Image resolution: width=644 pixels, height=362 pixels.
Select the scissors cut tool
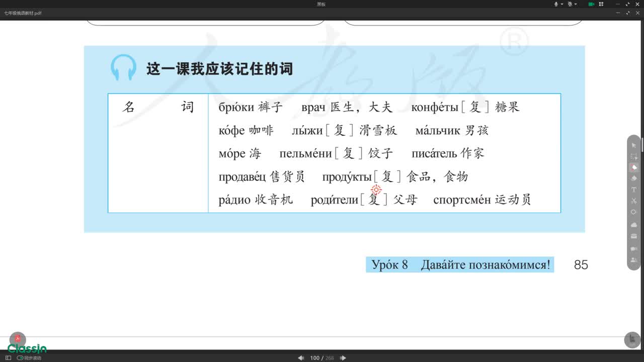point(634,201)
